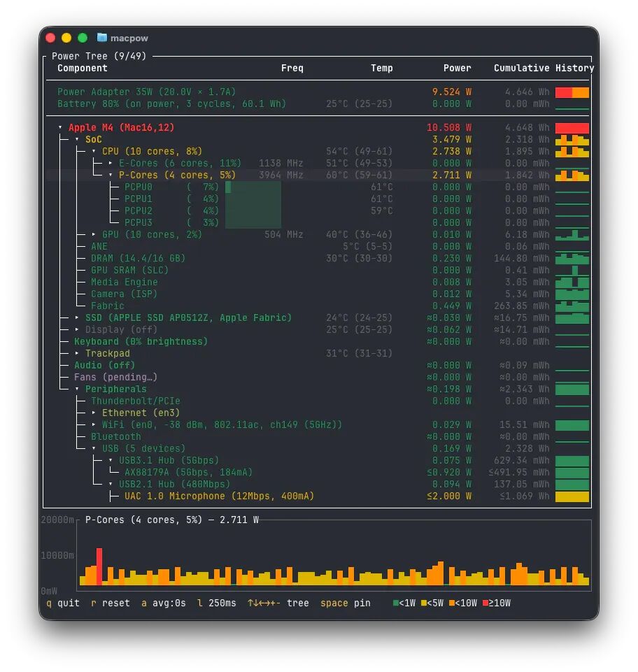Click the red ≥10W legend swatch
Image resolution: width=638 pixels, height=672 pixels.
pyautogui.click(x=485, y=603)
